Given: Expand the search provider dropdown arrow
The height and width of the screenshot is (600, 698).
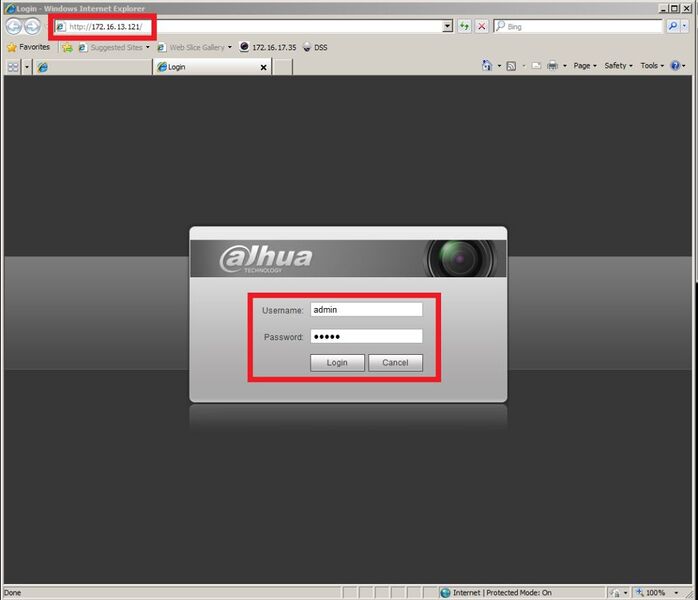Looking at the screenshot, I should [685, 27].
